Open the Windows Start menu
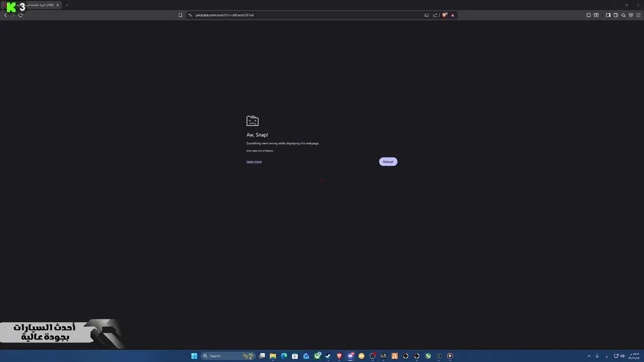644x362 pixels. (x=194, y=356)
